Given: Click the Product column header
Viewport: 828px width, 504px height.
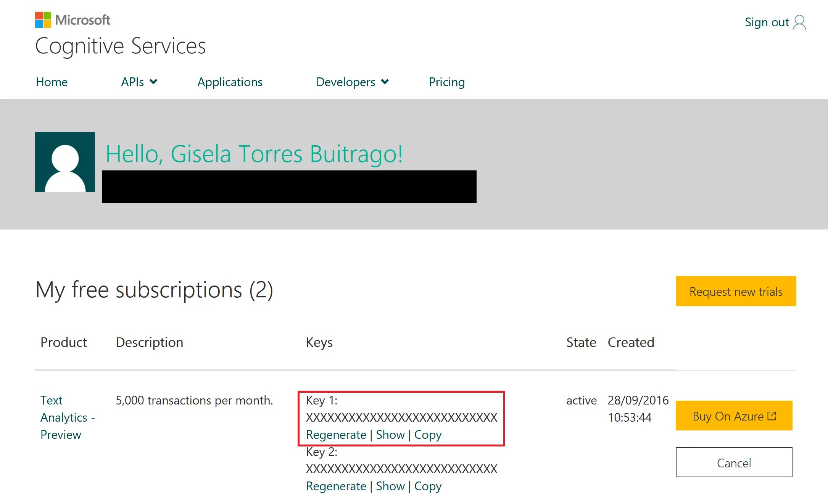Looking at the screenshot, I should (x=64, y=342).
